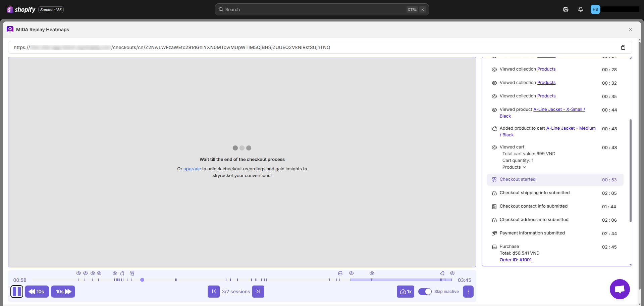Rewind replay by 10 seconds
This screenshot has height=306, width=644.
click(37, 292)
